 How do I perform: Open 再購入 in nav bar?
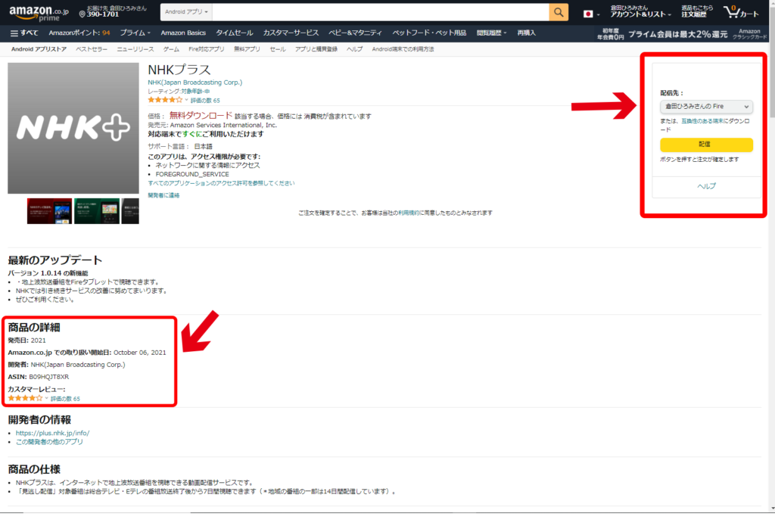click(526, 33)
